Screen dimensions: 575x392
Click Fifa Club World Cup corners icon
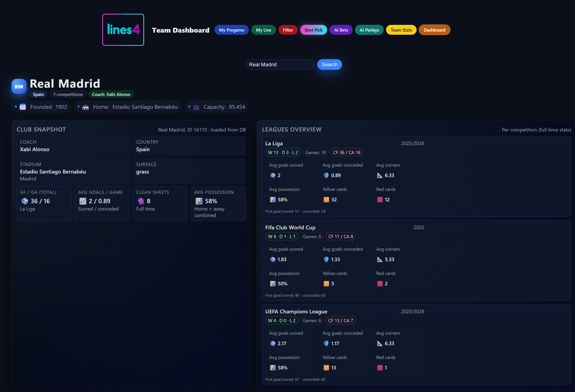[380, 259]
